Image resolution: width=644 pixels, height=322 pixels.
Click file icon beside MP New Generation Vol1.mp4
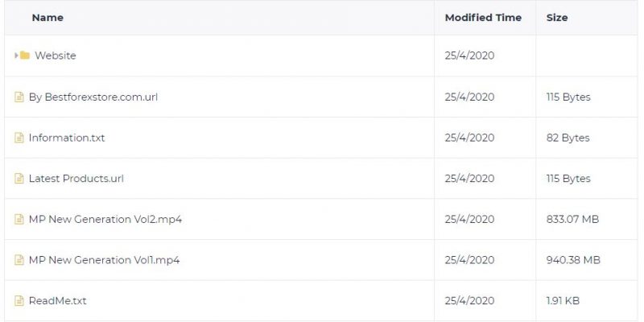pos(19,259)
